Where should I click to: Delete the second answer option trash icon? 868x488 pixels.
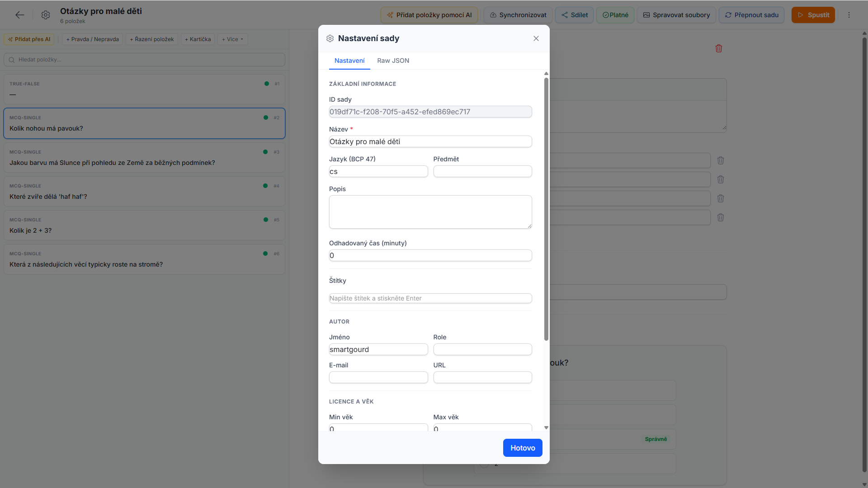[721, 179]
